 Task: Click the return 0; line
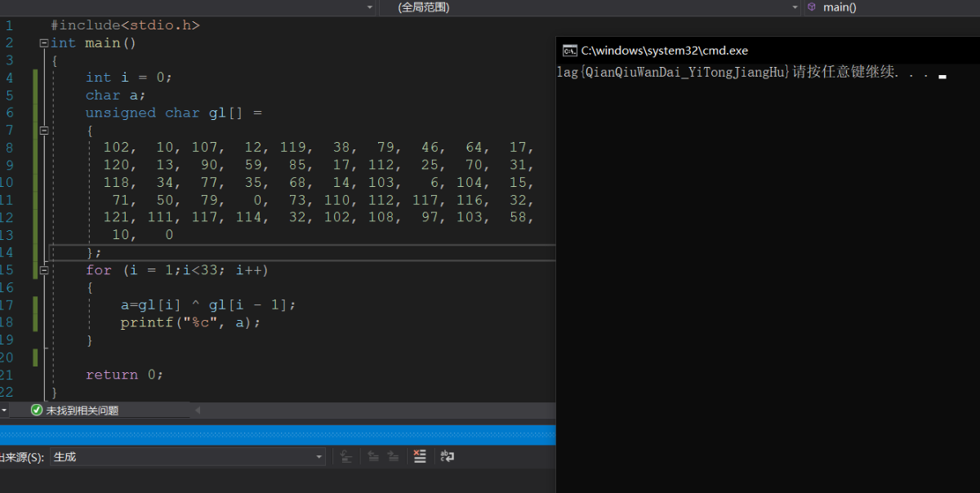125,375
